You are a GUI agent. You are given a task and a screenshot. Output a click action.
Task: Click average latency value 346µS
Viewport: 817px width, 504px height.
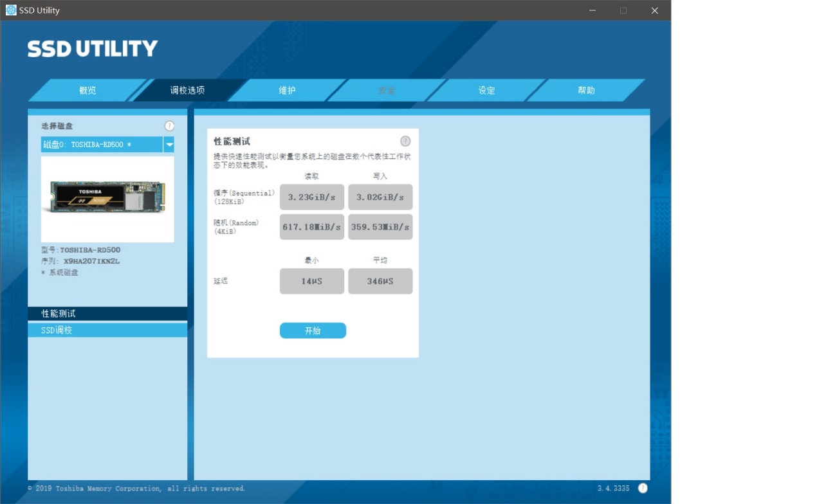point(380,281)
